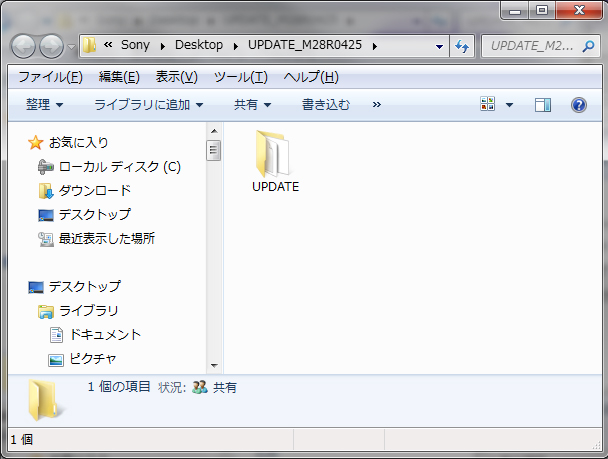
Task: Click the refresh button beside address bar
Action: [x=463, y=46]
